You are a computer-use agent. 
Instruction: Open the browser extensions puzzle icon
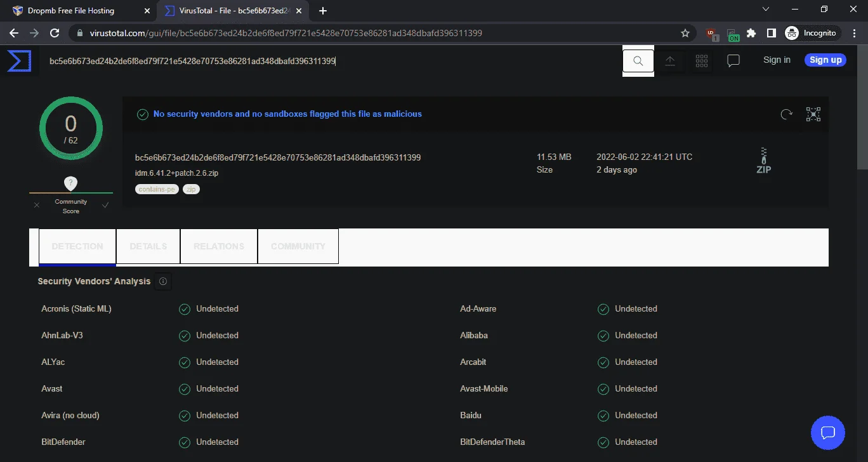click(x=752, y=33)
